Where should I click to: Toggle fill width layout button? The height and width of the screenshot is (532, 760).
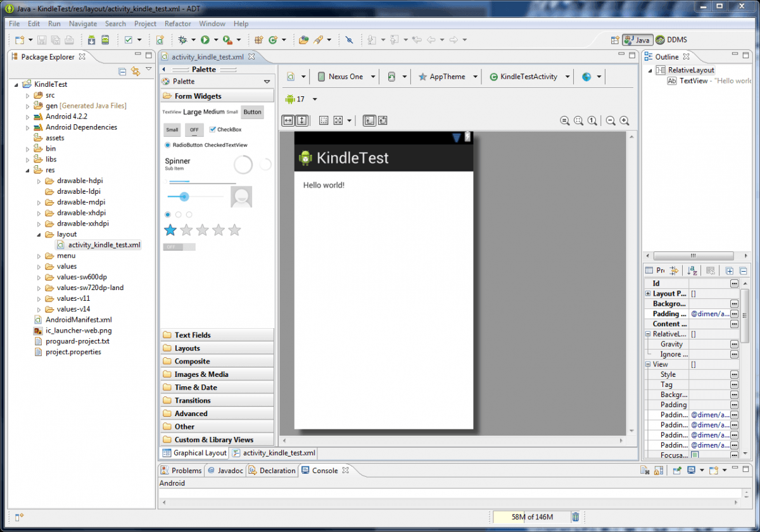coord(288,120)
